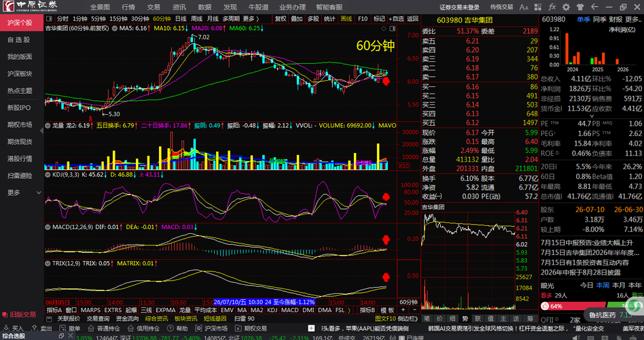644x340 pixels.
Task: Open news 7月15日中报预告:业绩大幅上升
Action: (x=586, y=243)
